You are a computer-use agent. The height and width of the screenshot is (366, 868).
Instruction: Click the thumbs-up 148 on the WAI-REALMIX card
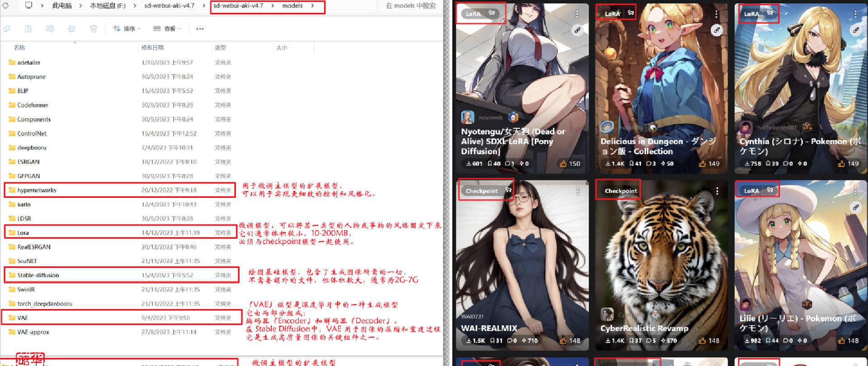pos(570,341)
